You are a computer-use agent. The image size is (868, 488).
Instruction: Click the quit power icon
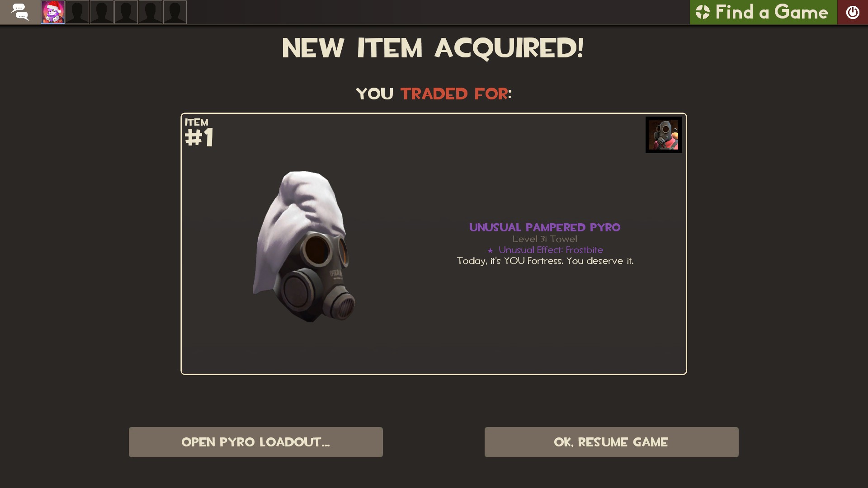click(853, 12)
